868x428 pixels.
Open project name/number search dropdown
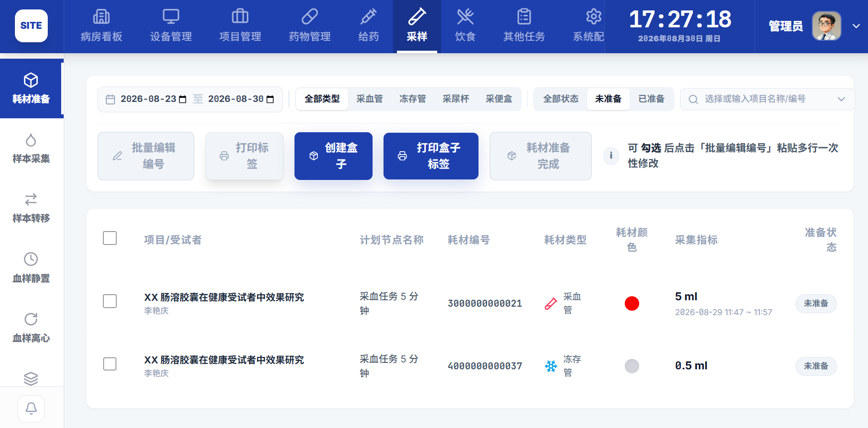(767, 99)
